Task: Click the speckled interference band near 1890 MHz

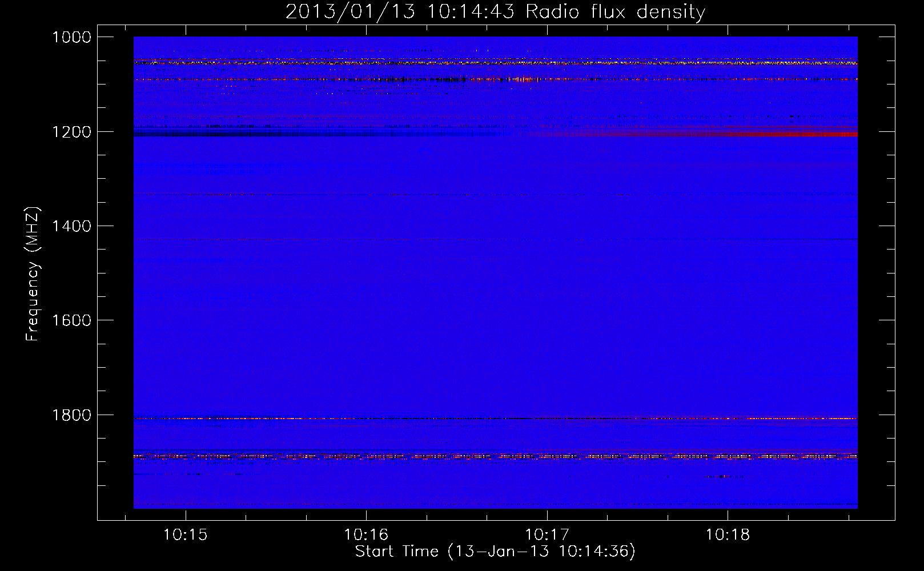Action: [495, 456]
